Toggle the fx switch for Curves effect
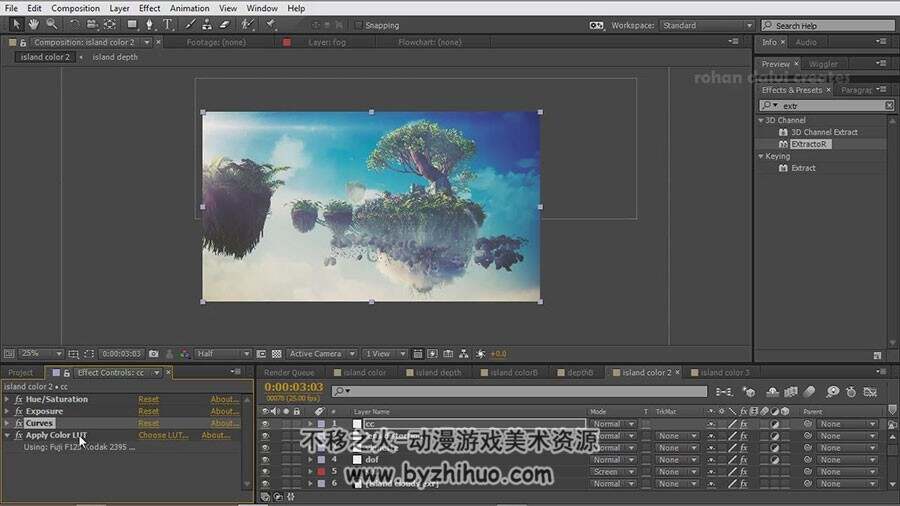900x506 pixels. [18, 423]
